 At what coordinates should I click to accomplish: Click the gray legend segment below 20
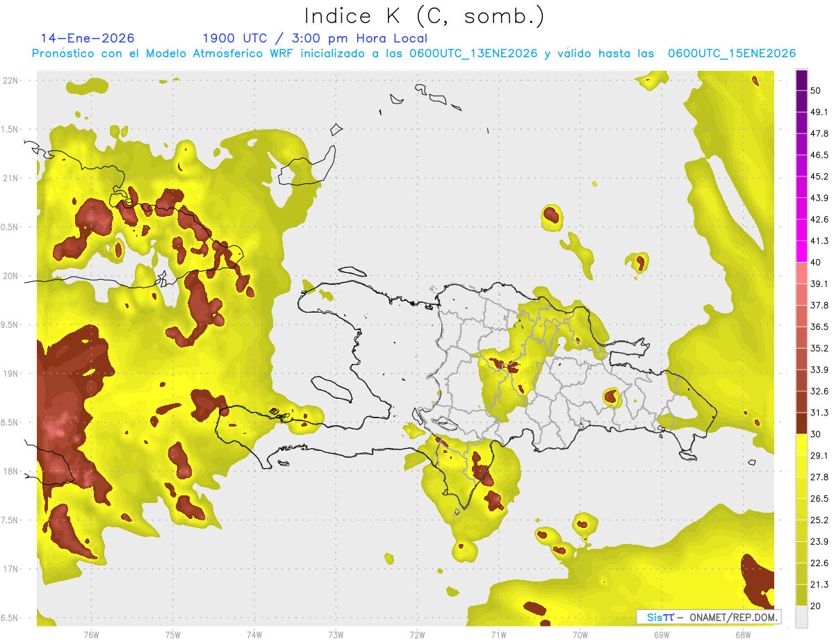pos(801,616)
